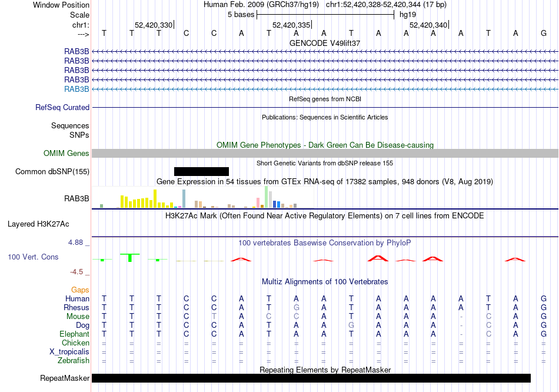The width and height of the screenshot is (559, 392).
Task: Open the 100 Vert. Cons track label
Action: (x=33, y=257)
